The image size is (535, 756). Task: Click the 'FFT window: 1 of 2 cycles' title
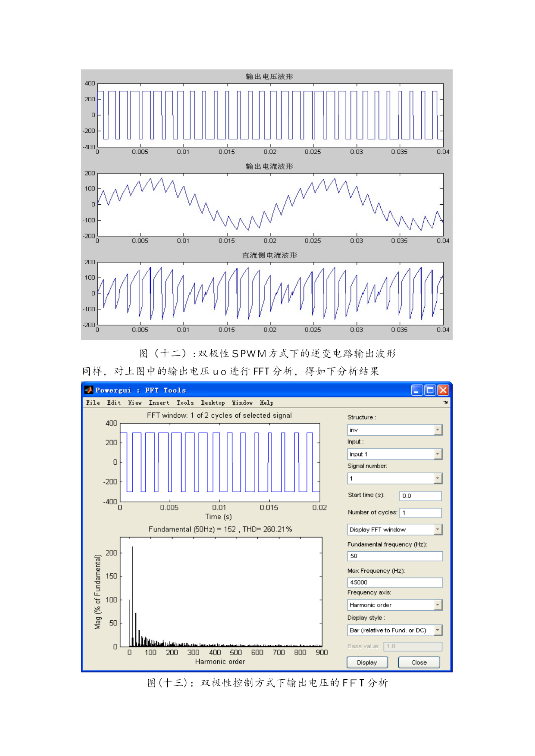click(x=219, y=415)
